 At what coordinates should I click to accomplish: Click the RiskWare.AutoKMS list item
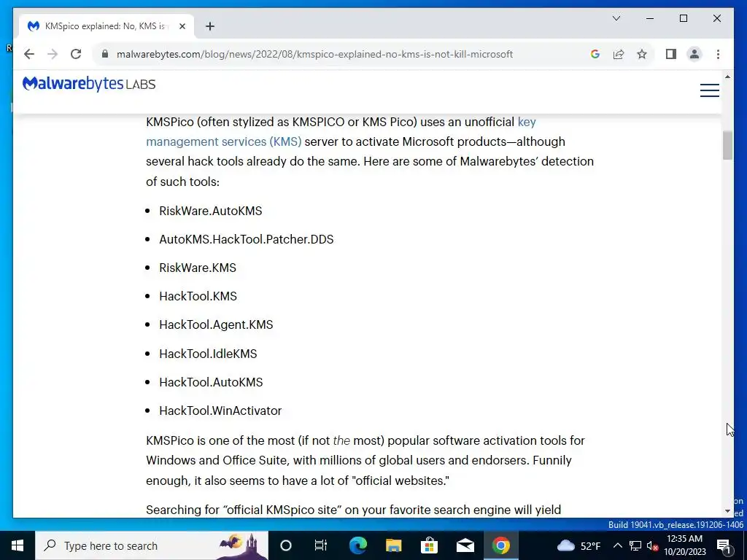(x=211, y=211)
